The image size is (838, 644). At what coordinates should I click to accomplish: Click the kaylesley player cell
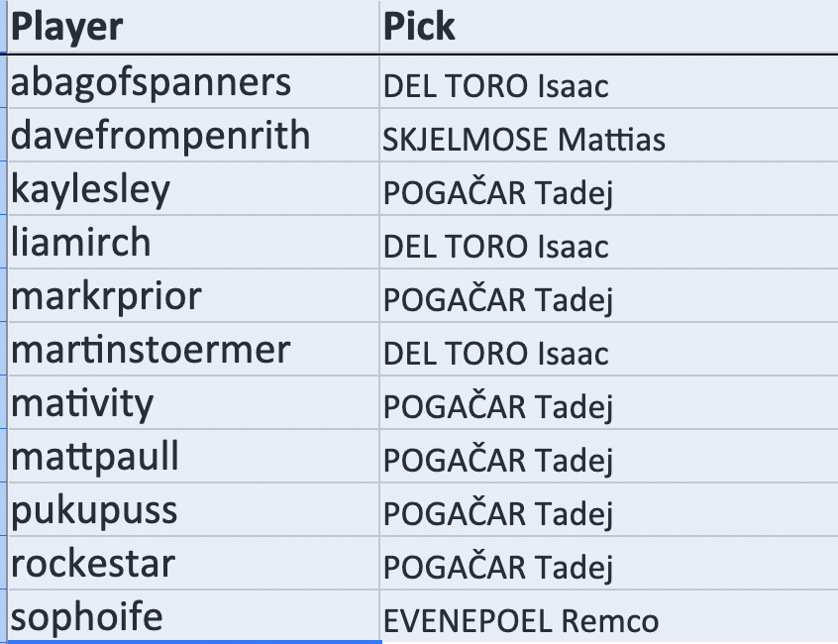(x=193, y=190)
